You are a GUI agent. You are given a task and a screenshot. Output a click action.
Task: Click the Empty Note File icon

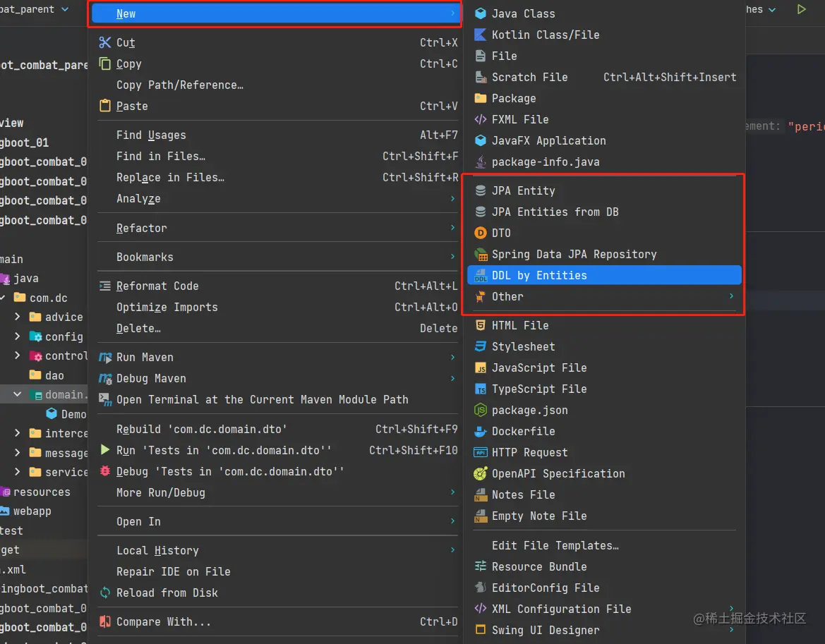481,516
